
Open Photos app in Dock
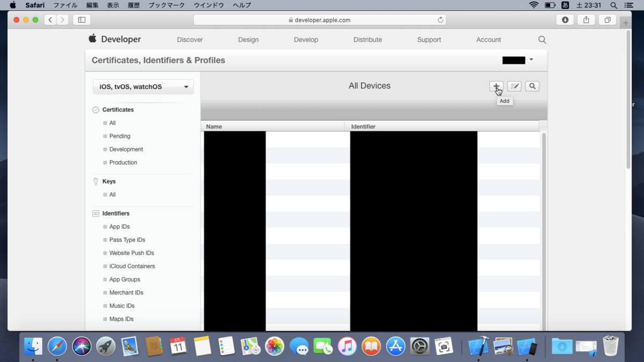tap(275, 346)
